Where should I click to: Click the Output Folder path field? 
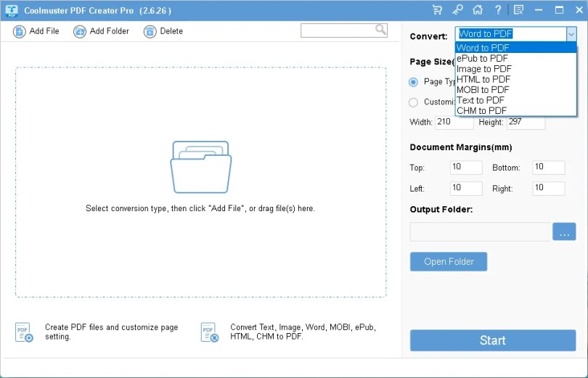click(481, 232)
